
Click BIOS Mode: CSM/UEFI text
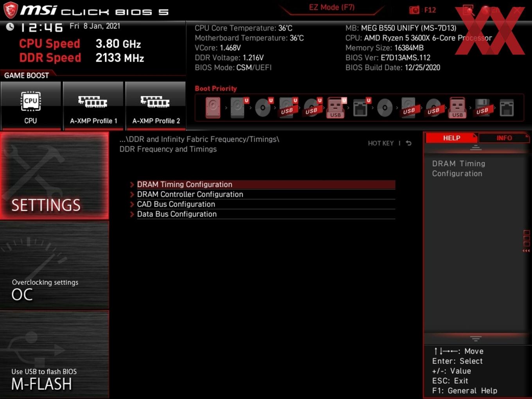[233, 68]
